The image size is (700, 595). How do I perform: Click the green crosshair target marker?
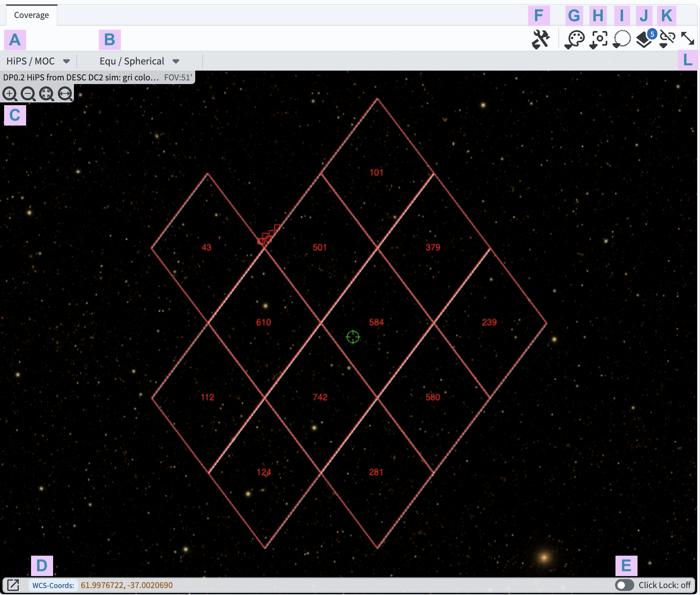pos(353,337)
